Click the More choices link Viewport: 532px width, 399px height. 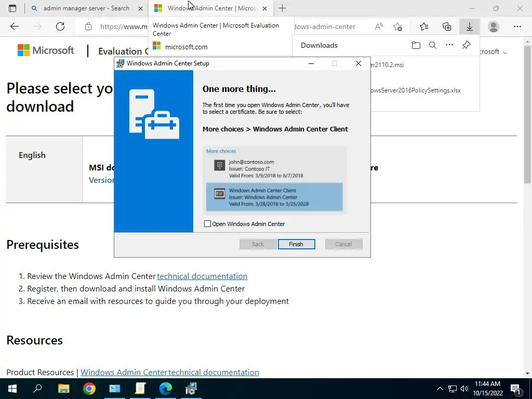pos(221,151)
